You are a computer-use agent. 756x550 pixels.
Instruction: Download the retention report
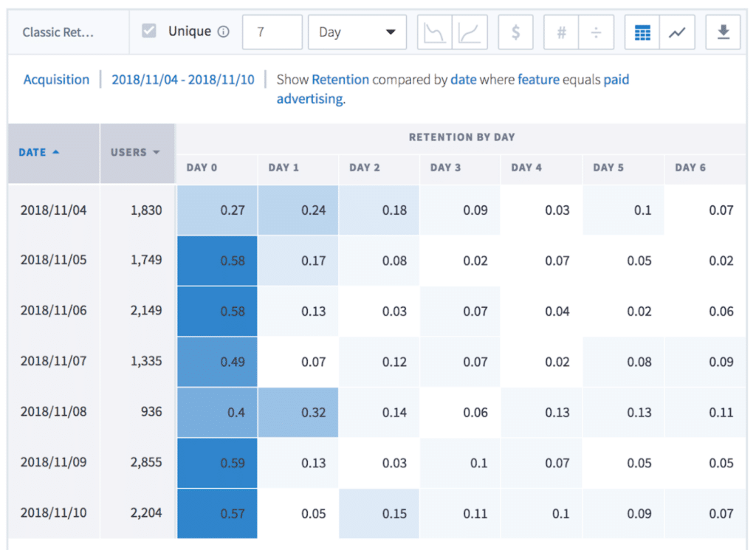pos(724,33)
